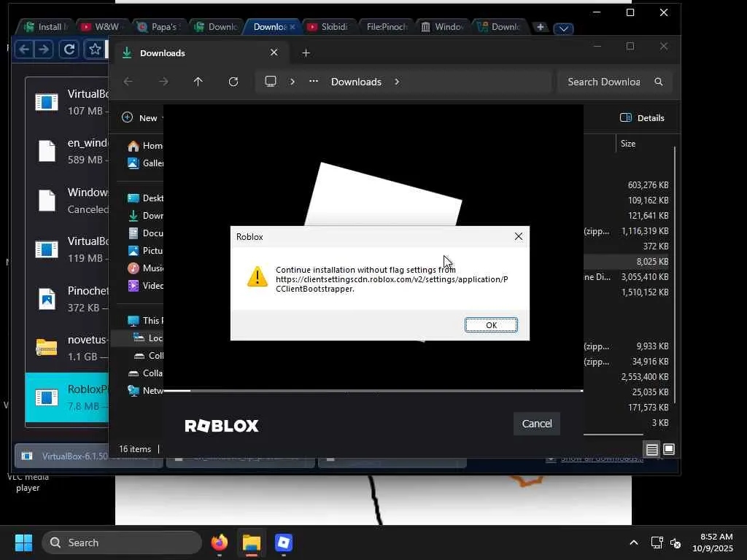Click Show all downloads link
747x560 pixels.
602,459
